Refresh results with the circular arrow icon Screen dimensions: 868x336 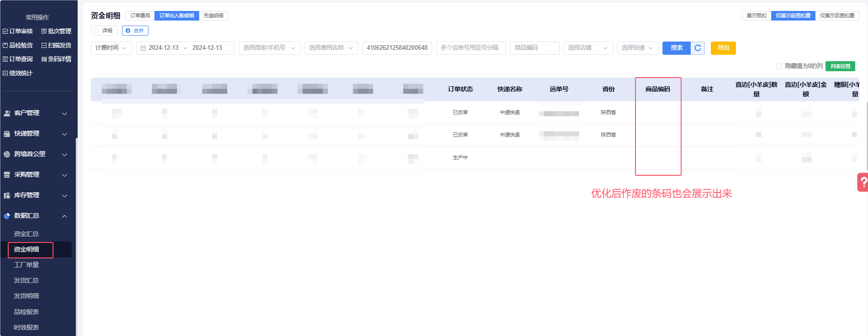click(698, 48)
